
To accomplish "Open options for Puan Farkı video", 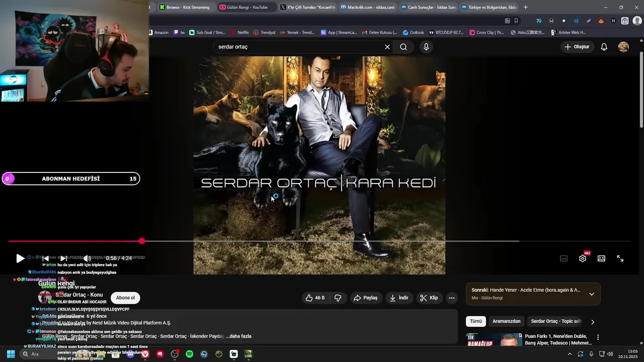I will (x=598, y=337).
